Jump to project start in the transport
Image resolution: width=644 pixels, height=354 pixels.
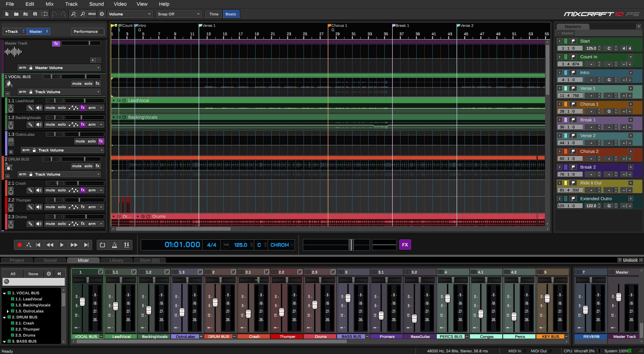(38, 245)
